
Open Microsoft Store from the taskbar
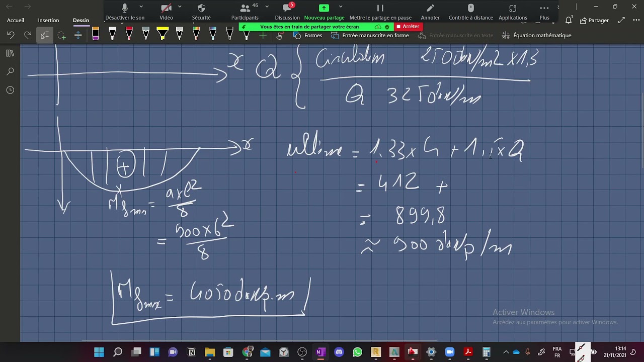point(228,352)
